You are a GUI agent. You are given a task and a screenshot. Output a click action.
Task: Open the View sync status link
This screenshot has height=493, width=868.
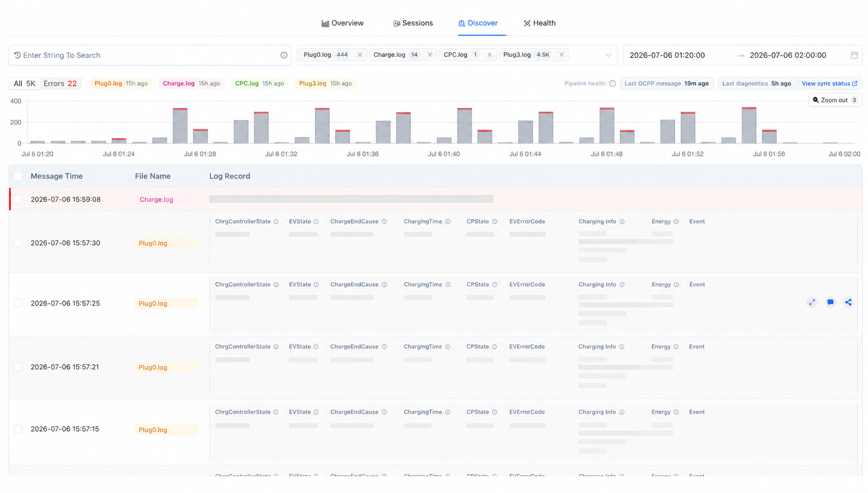[829, 83]
